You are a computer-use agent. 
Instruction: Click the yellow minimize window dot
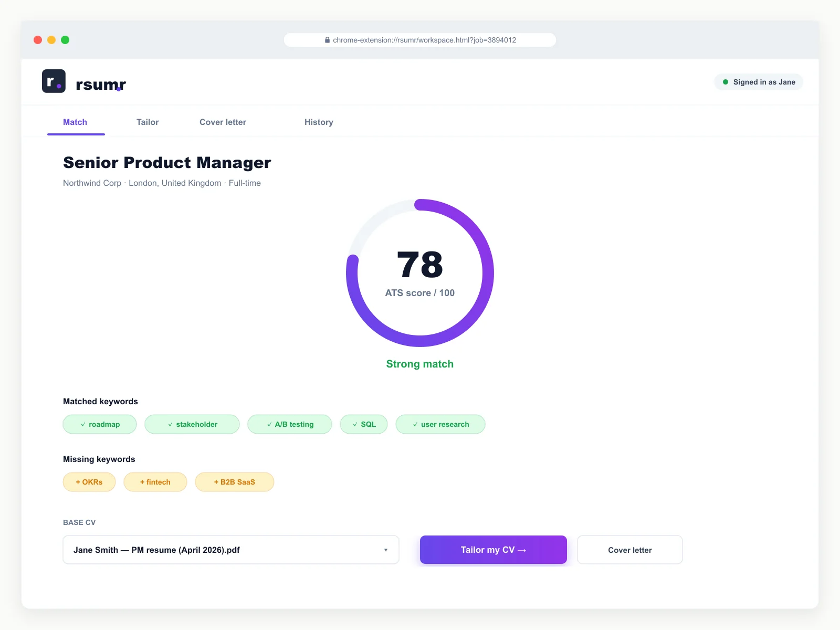coord(51,40)
